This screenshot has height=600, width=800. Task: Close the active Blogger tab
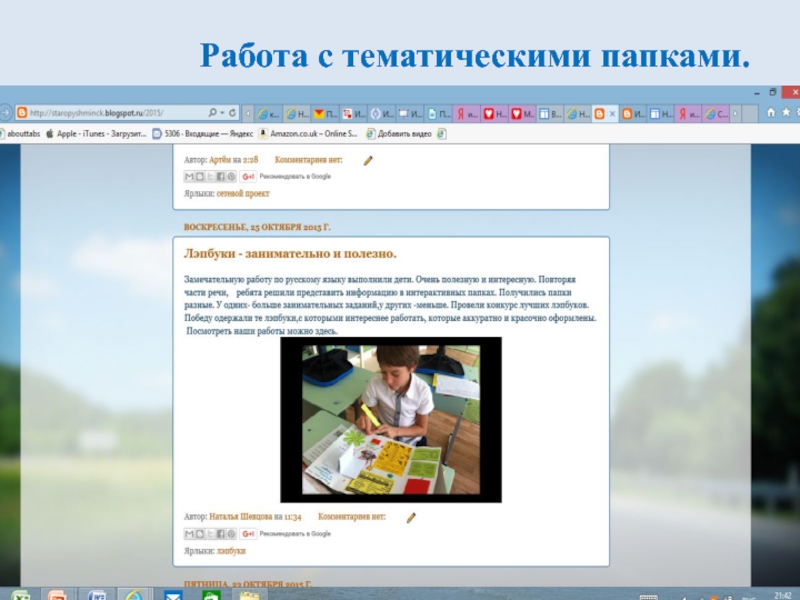[x=612, y=114]
